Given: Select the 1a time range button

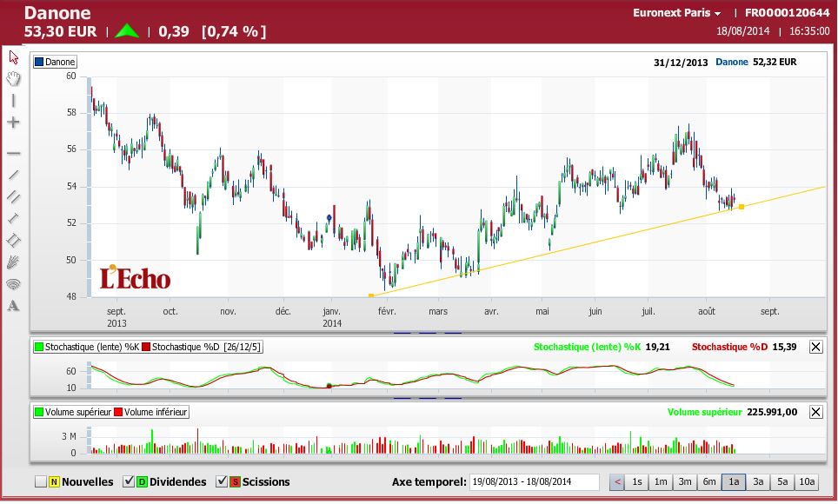Looking at the screenshot, I should [x=734, y=482].
